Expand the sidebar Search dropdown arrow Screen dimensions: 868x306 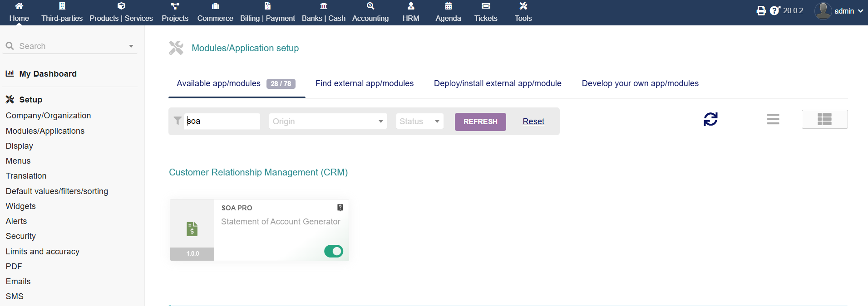click(x=131, y=46)
